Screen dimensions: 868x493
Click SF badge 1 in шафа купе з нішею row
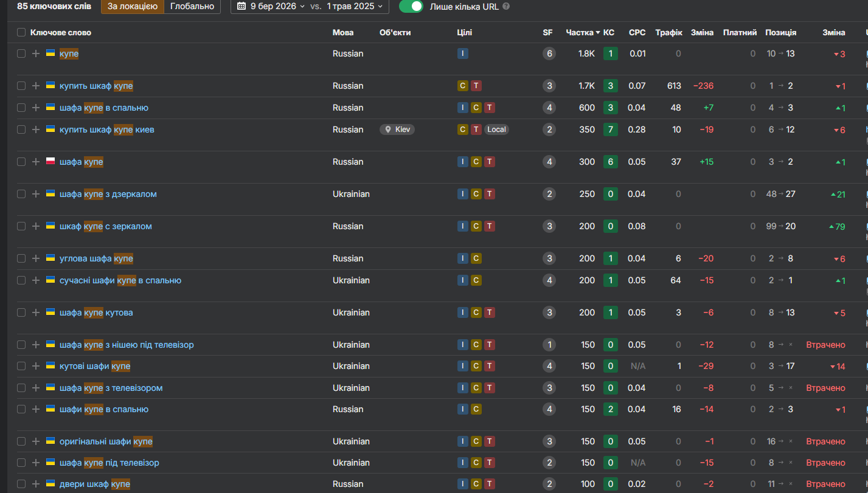[550, 345]
